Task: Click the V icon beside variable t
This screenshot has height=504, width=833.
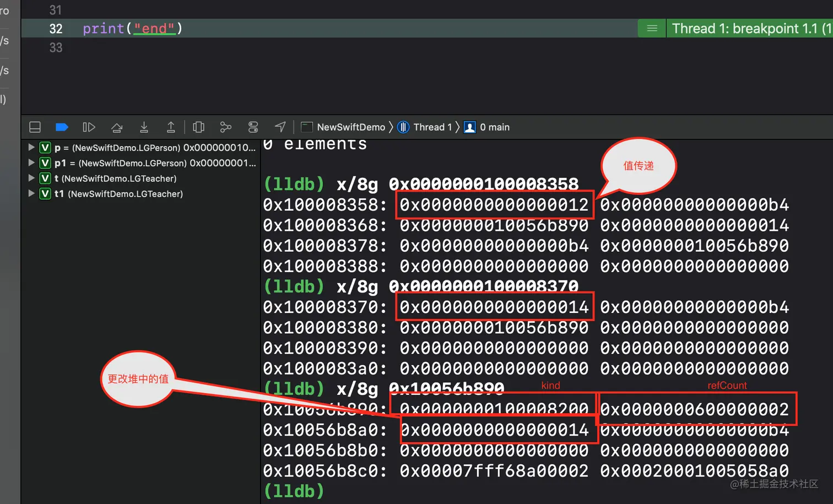Action: pos(45,178)
